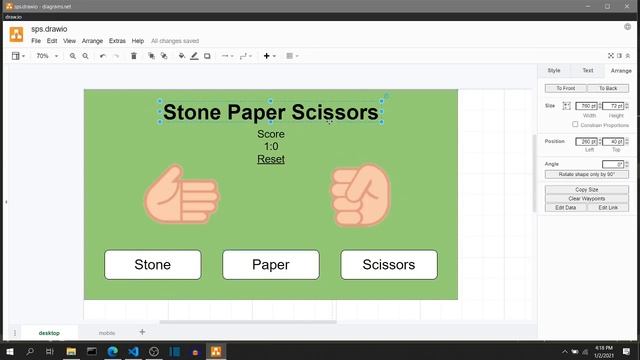Open the Help menu
Viewport: 640px width, 360px height.
[x=138, y=41]
